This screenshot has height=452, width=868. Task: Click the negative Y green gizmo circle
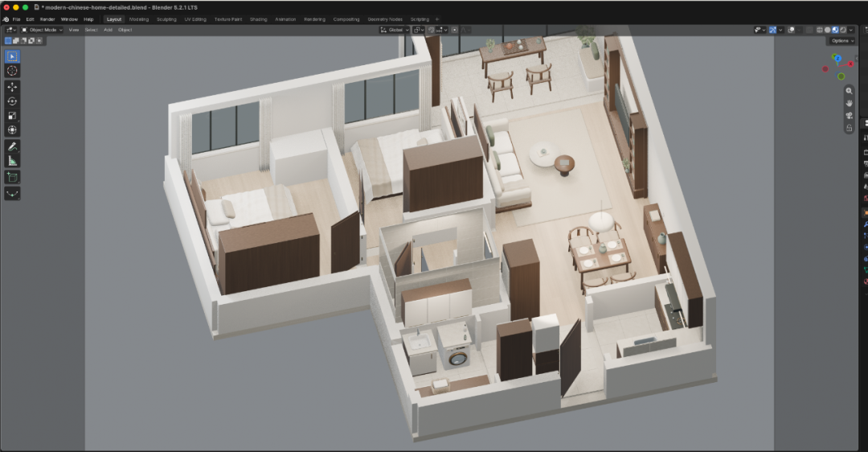click(x=841, y=76)
